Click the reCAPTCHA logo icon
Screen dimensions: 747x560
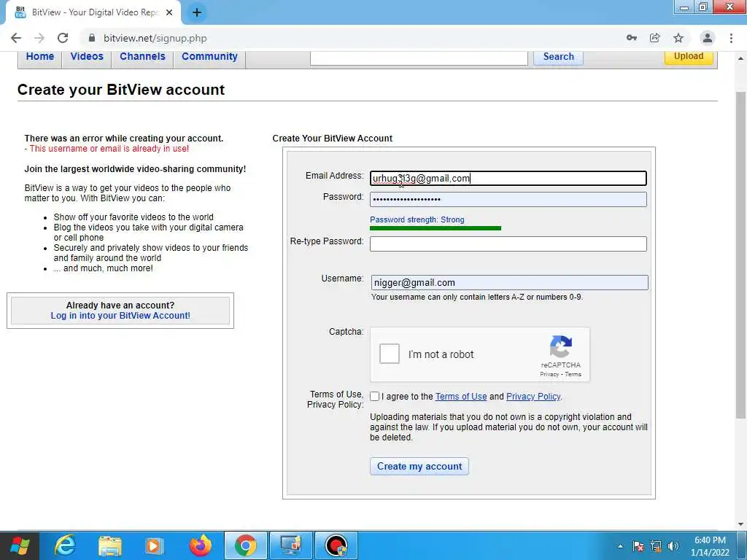[561, 346]
